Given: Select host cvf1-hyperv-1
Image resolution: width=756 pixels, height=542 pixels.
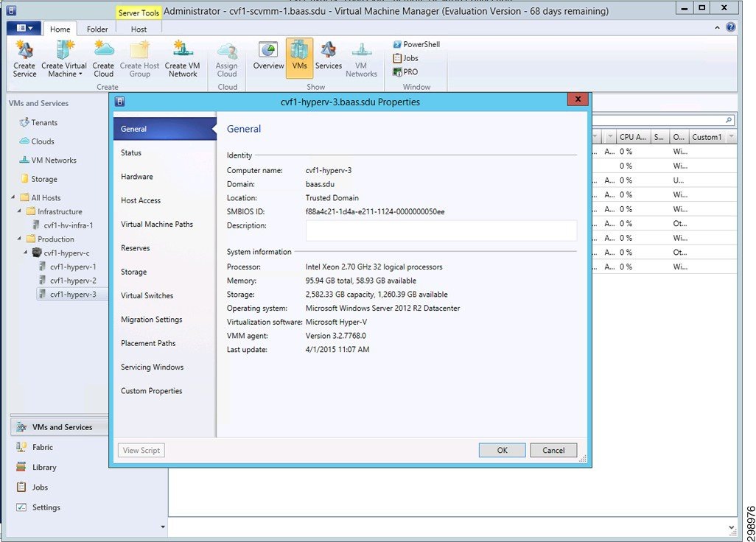Looking at the screenshot, I should tap(68, 267).
